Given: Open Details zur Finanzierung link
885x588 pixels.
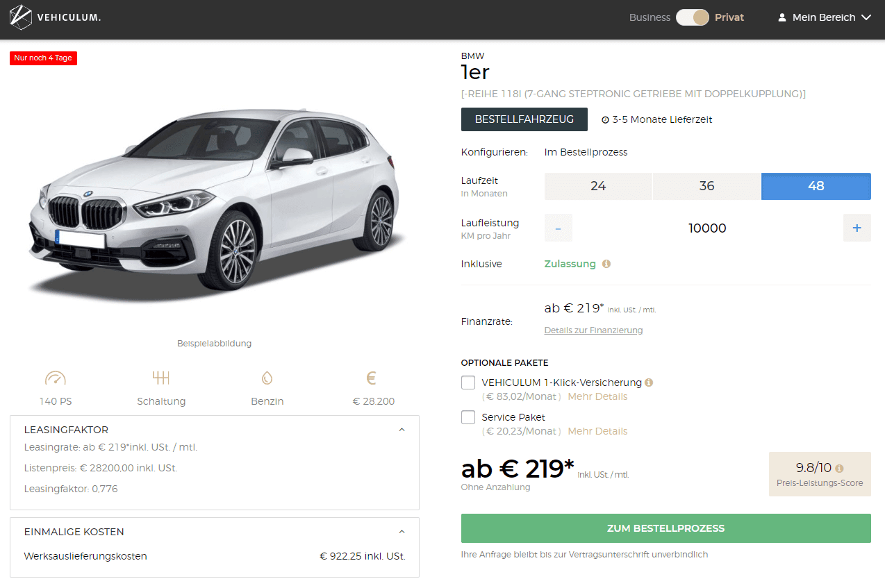Looking at the screenshot, I should 593,330.
